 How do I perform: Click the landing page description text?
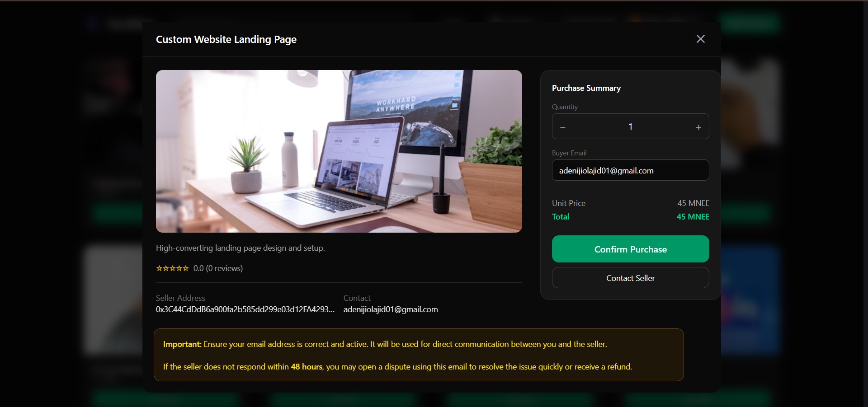pos(240,248)
